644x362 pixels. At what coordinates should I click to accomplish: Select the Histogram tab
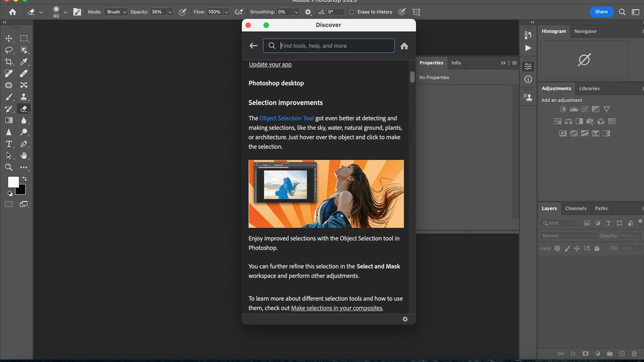tap(554, 31)
